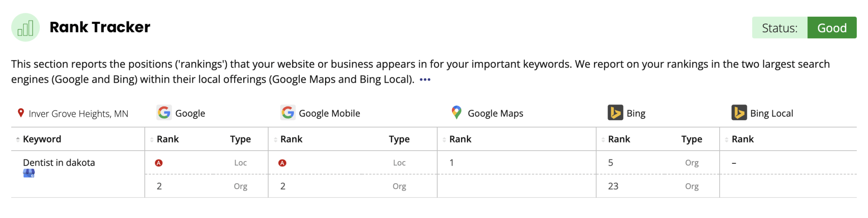868x218 pixels.
Task: Expand the description with the three-dot ellipsis
Action: (425, 80)
